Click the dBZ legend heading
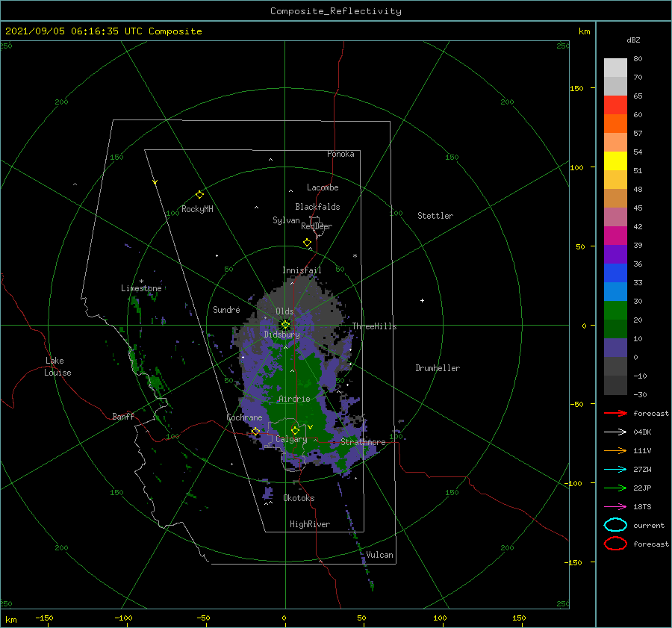The image size is (672, 628). tap(633, 40)
